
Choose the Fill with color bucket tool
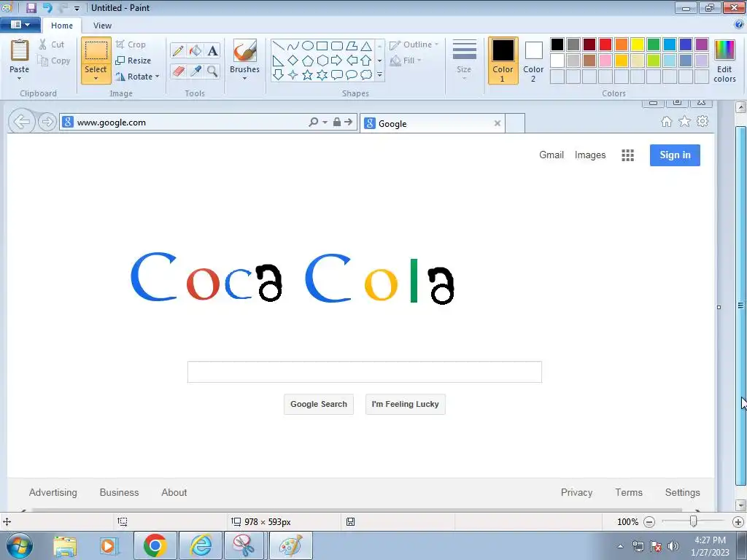click(x=196, y=50)
